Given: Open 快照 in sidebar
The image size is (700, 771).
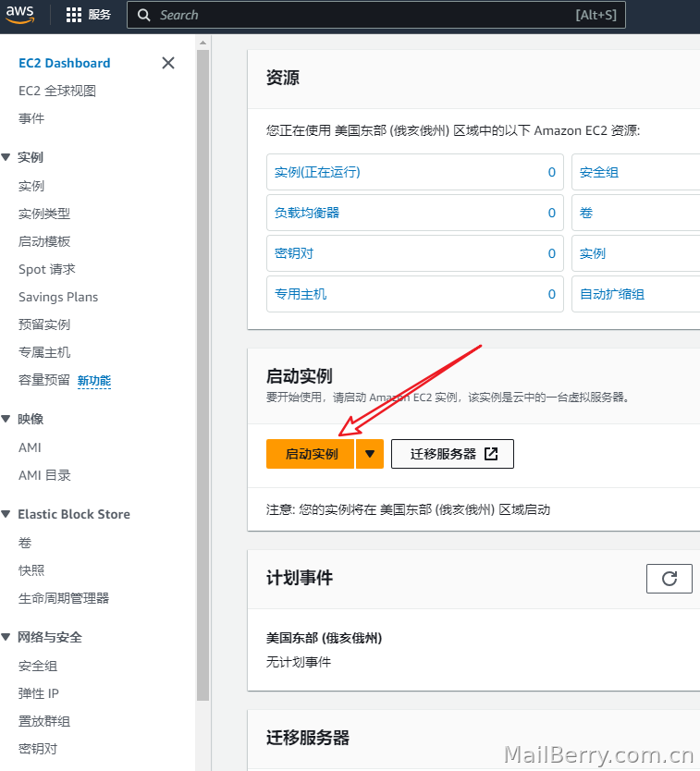Looking at the screenshot, I should click(x=31, y=570).
